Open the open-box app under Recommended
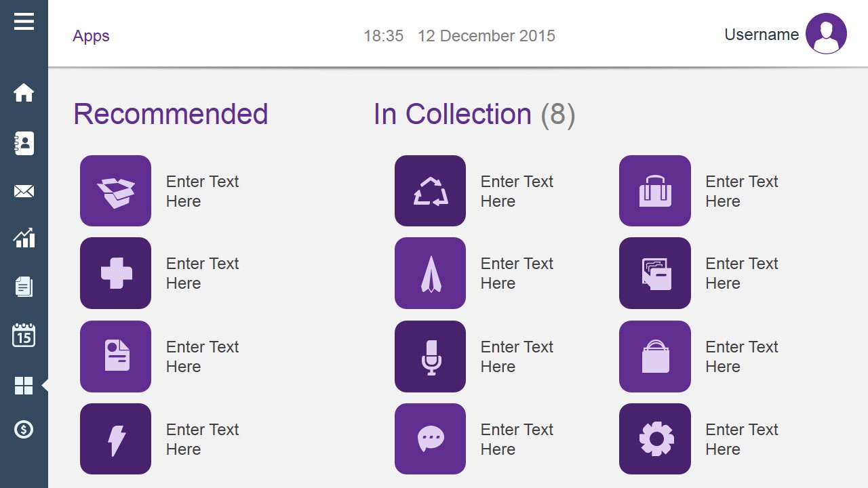 115,190
